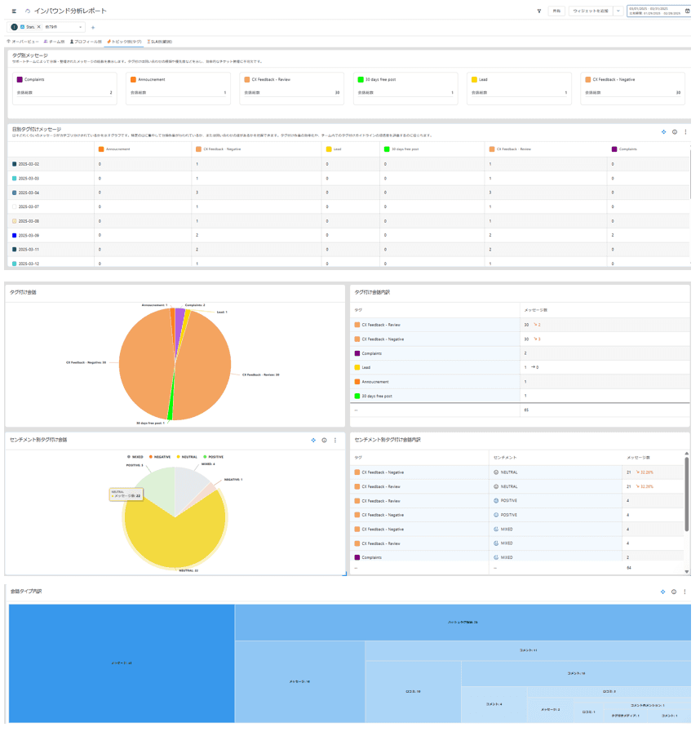The width and height of the screenshot is (700, 736).
Task: Open kebab menu on センチメント別タグ付け会話 widget
Action: (x=334, y=440)
